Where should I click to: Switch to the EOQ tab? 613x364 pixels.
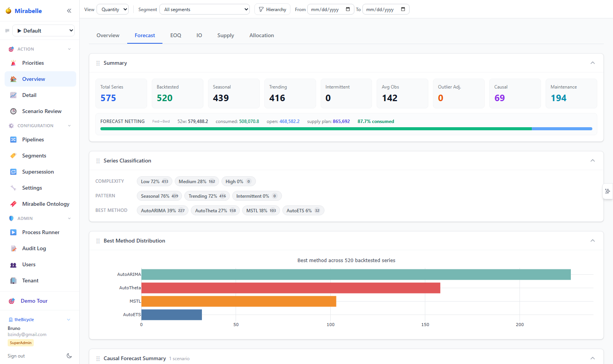click(176, 35)
